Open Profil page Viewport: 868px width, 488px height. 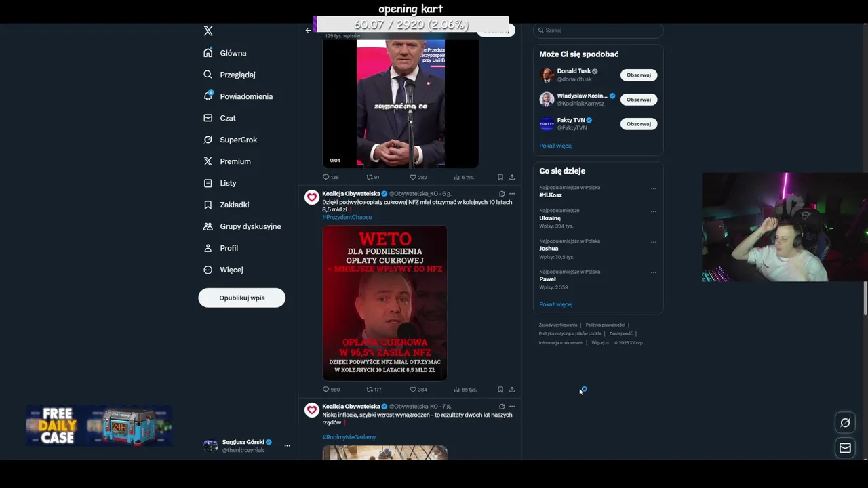(x=220, y=248)
